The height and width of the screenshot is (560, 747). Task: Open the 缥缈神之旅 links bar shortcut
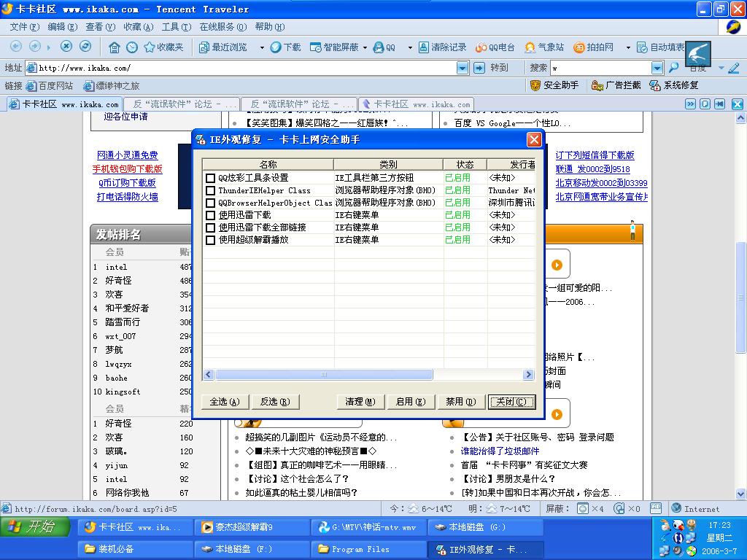112,86
